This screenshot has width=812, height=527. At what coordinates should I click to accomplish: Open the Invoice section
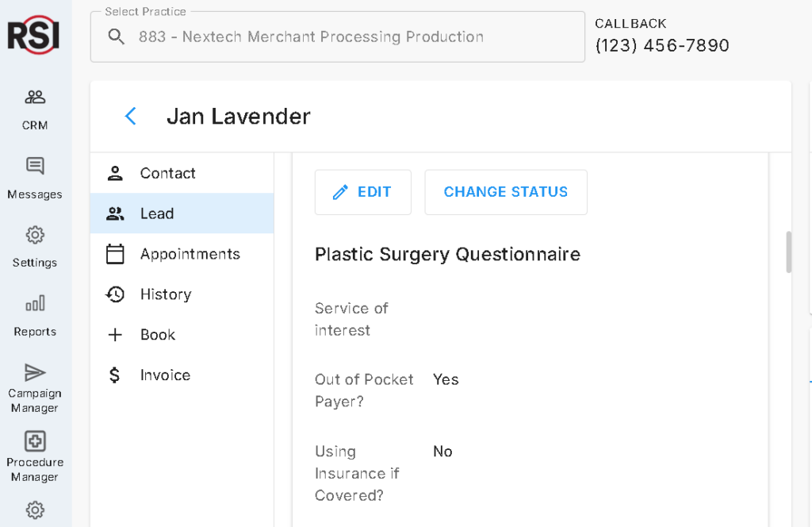pyautogui.click(x=182, y=375)
